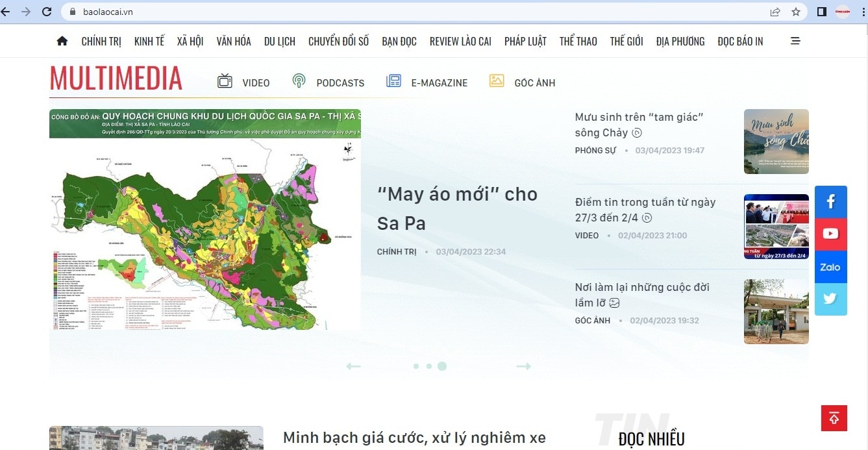This screenshot has width=868, height=450.
Task: Click the timestamp 03/04/2023 19:47
Action: pyautogui.click(x=670, y=151)
